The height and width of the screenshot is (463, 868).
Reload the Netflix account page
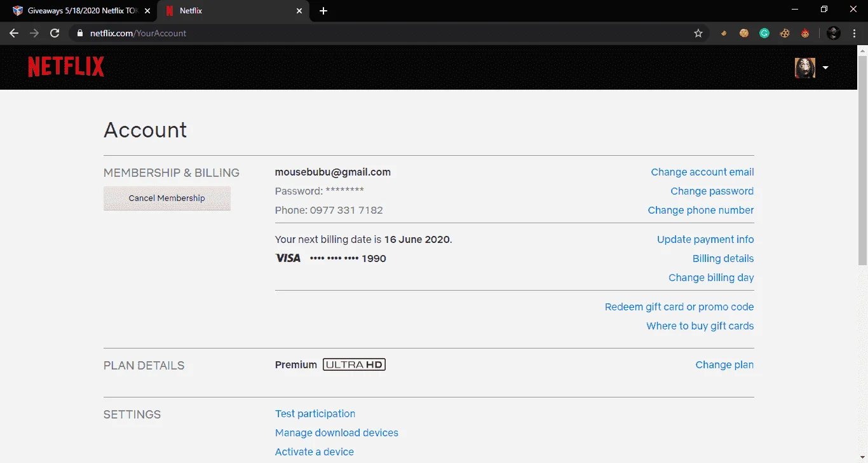tap(55, 33)
